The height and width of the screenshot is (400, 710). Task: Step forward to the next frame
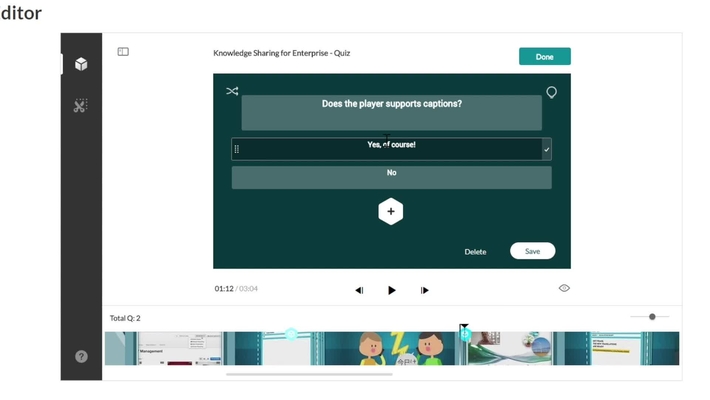[x=424, y=290]
